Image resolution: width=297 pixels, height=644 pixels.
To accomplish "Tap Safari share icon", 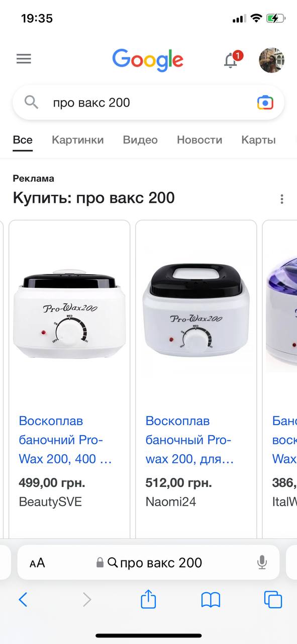I will [x=148, y=599].
